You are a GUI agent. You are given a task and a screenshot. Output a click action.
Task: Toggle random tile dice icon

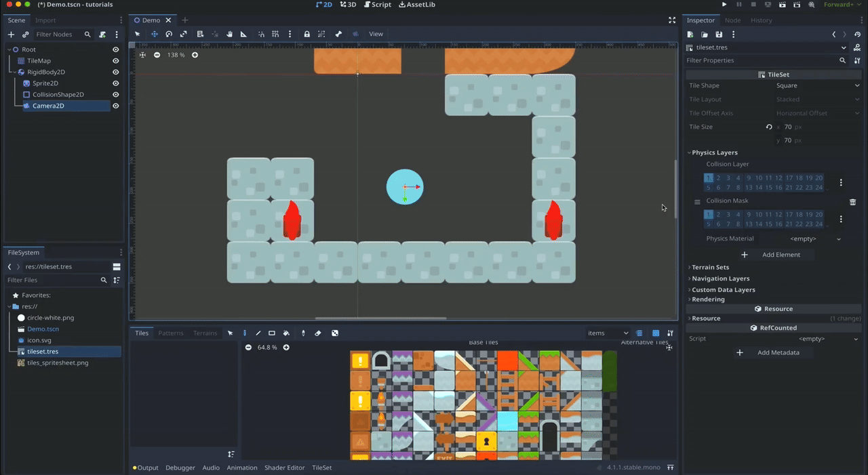coord(335,333)
